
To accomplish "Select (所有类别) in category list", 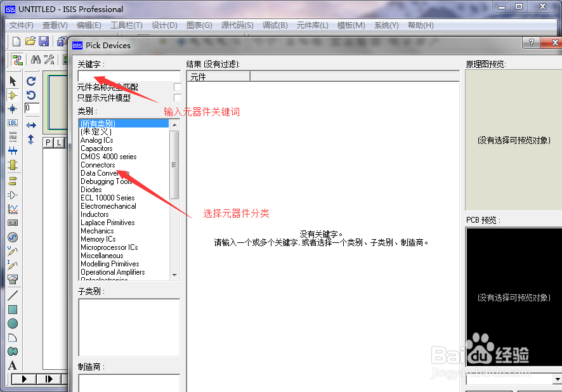I will pos(124,123).
